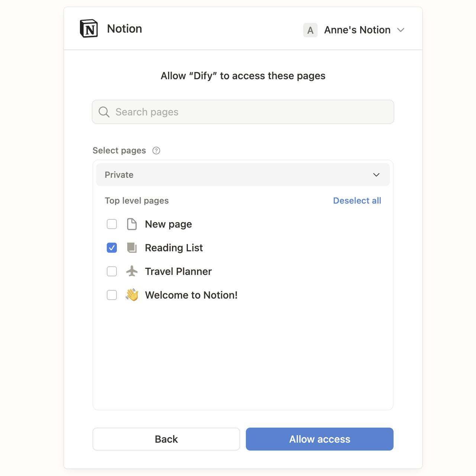This screenshot has width=476, height=476.
Task: Click the Reading List book icon
Action: (x=132, y=247)
